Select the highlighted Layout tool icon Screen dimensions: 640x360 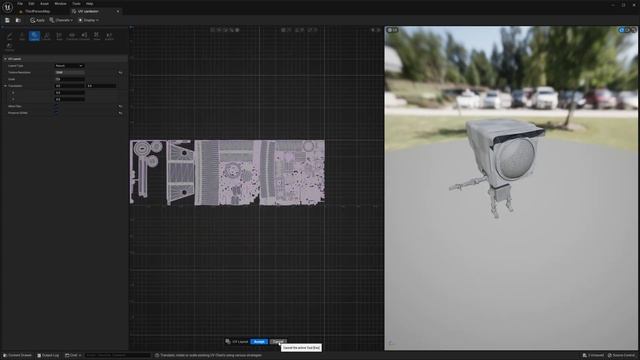34,36
